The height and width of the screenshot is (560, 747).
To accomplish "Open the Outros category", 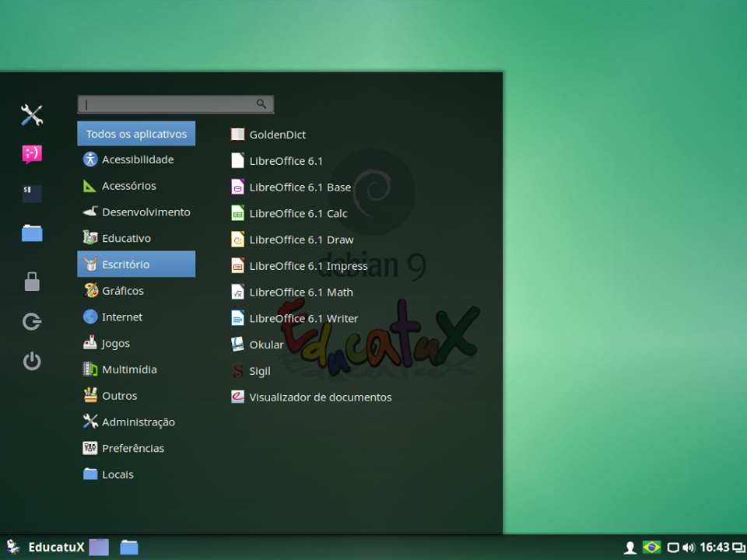I will 136,395.
